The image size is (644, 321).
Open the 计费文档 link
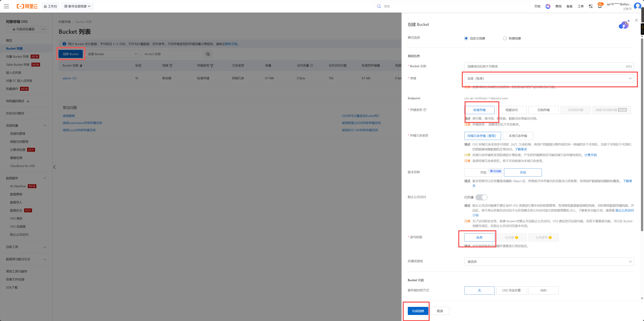590,155
